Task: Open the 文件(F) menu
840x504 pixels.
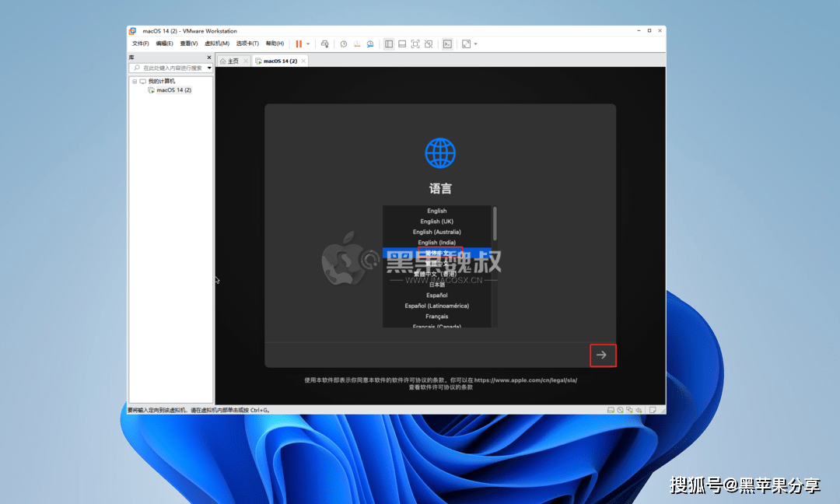Action: (x=140, y=44)
